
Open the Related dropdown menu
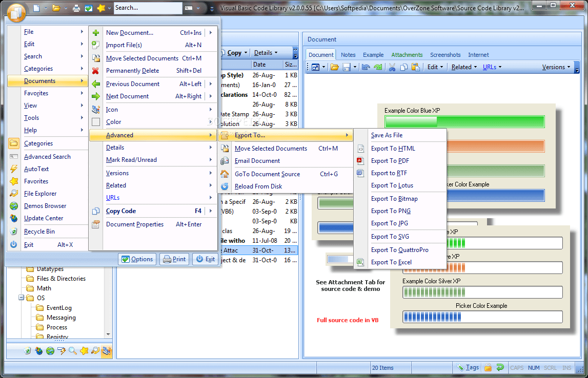click(462, 67)
